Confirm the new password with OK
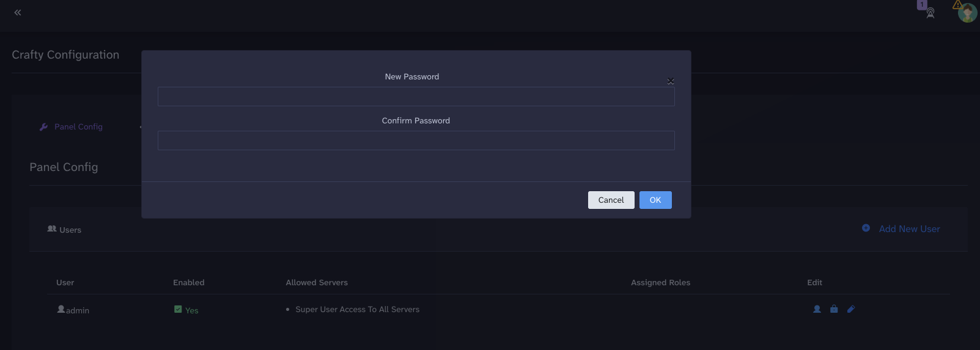This screenshot has width=980, height=350. (655, 200)
